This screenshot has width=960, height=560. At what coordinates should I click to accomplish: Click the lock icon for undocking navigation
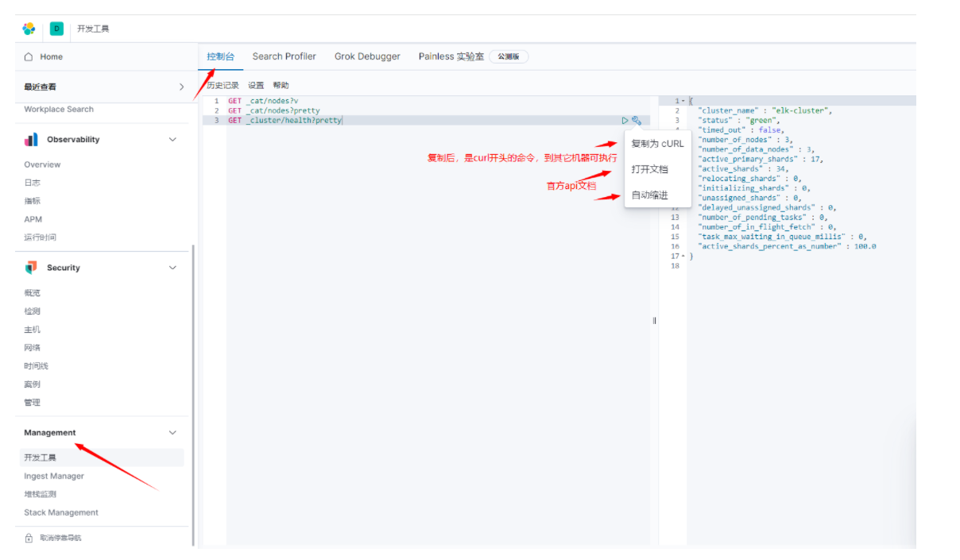[x=29, y=538]
